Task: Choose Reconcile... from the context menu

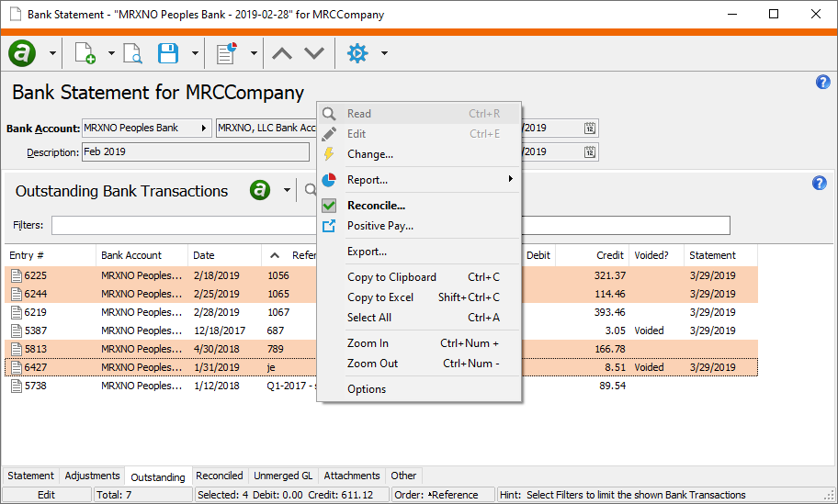Action: pyautogui.click(x=376, y=206)
